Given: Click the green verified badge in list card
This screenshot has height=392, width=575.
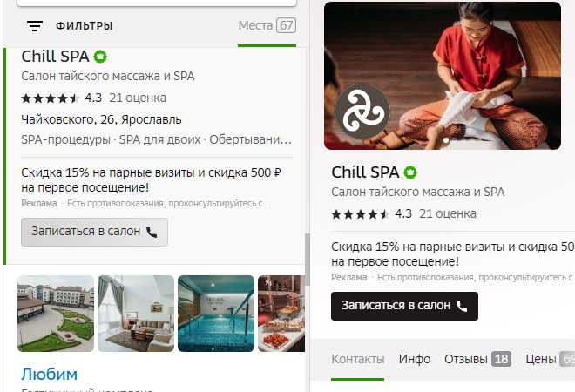Looking at the screenshot, I should pyautogui.click(x=100, y=57).
